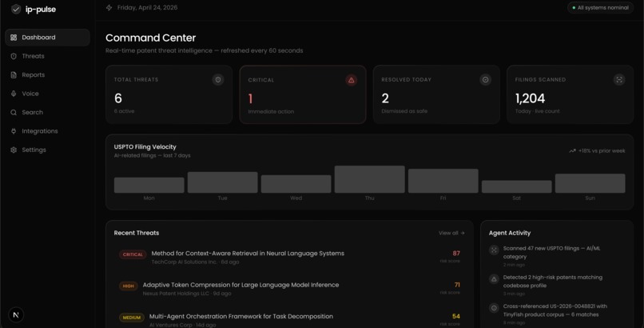Click the date Friday, April 24, 2026
Screen dimensions: 644x328
tap(148, 7)
